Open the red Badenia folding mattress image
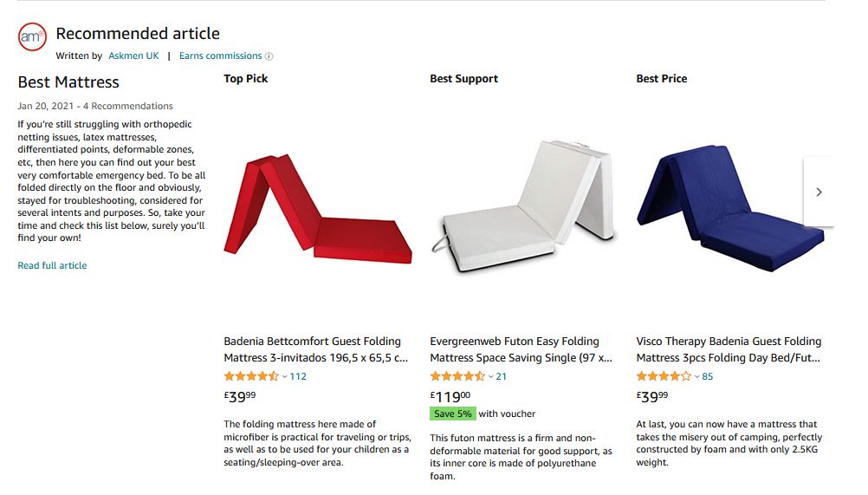Screen dimensions: 868x495 coord(317,207)
